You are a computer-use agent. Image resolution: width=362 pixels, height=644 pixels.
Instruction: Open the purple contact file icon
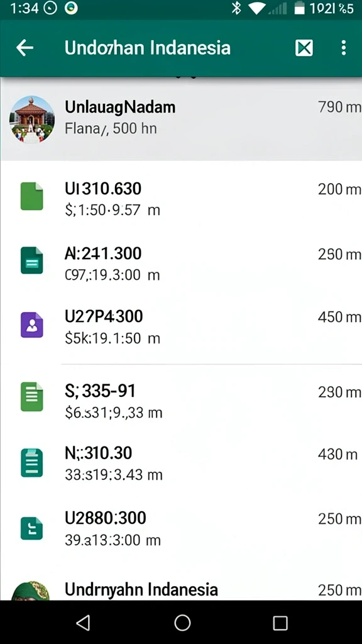[32, 325]
